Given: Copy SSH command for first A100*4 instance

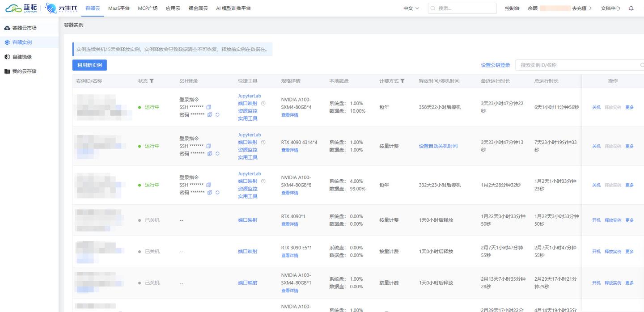Looking at the screenshot, I should coord(209,107).
